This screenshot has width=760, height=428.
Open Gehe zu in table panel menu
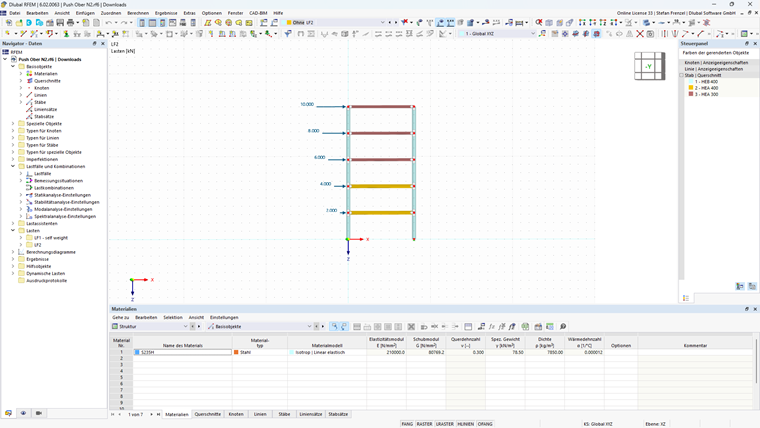pos(121,317)
